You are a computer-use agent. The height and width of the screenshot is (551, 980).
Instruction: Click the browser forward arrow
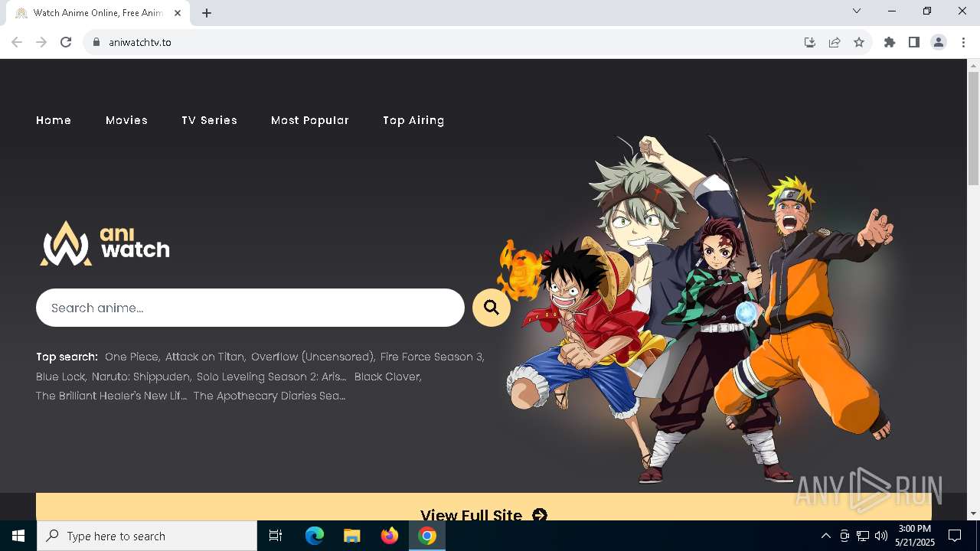(x=41, y=42)
